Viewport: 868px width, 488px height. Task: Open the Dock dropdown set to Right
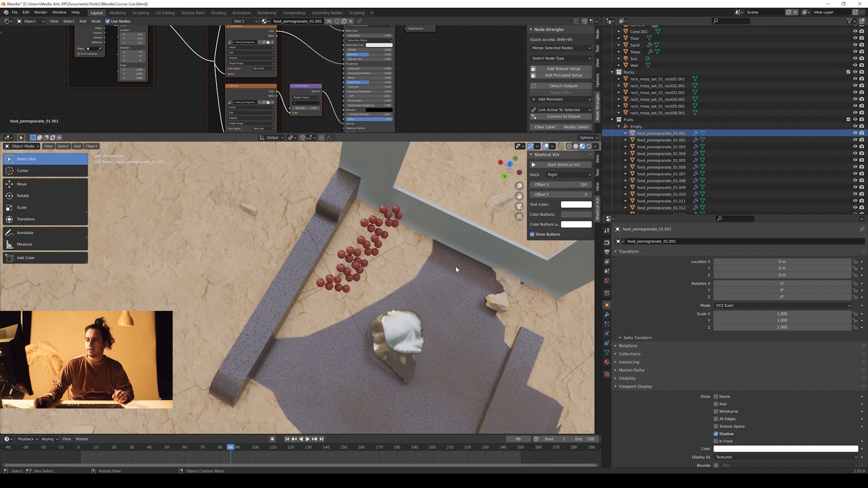click(569, 175)
